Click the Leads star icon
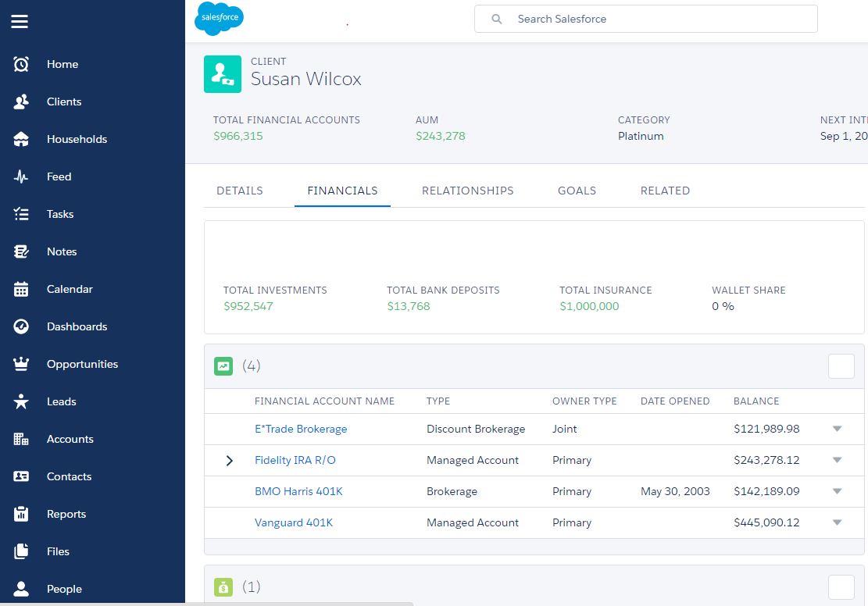 tap(21, 401)
